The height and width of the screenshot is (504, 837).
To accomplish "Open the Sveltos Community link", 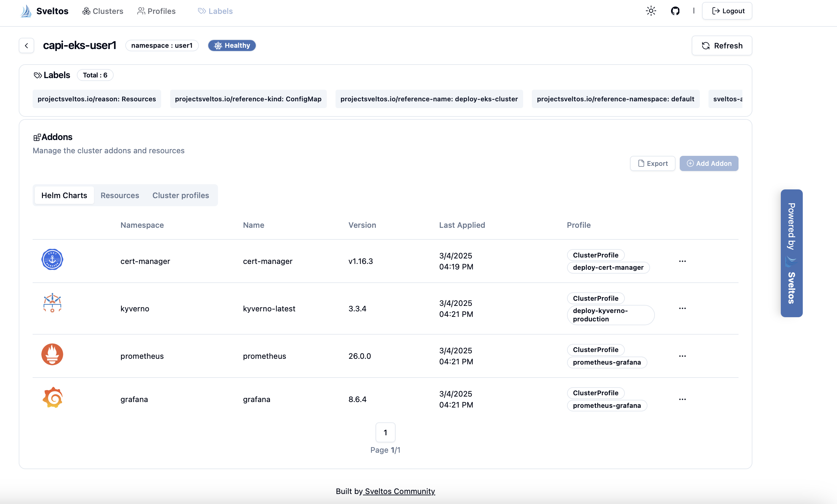I will (399, 491).
